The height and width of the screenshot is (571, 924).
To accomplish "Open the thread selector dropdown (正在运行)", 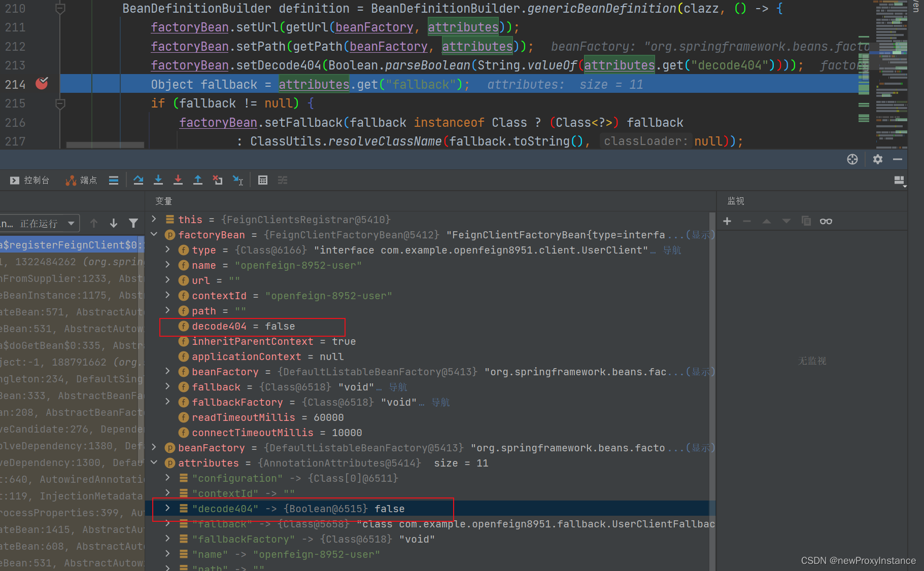I will tap(40, 223).
